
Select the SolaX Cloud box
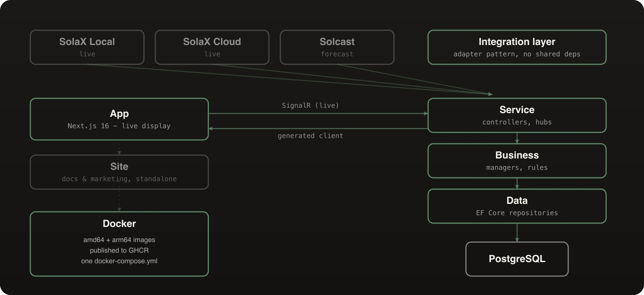[x=212, y=47]
